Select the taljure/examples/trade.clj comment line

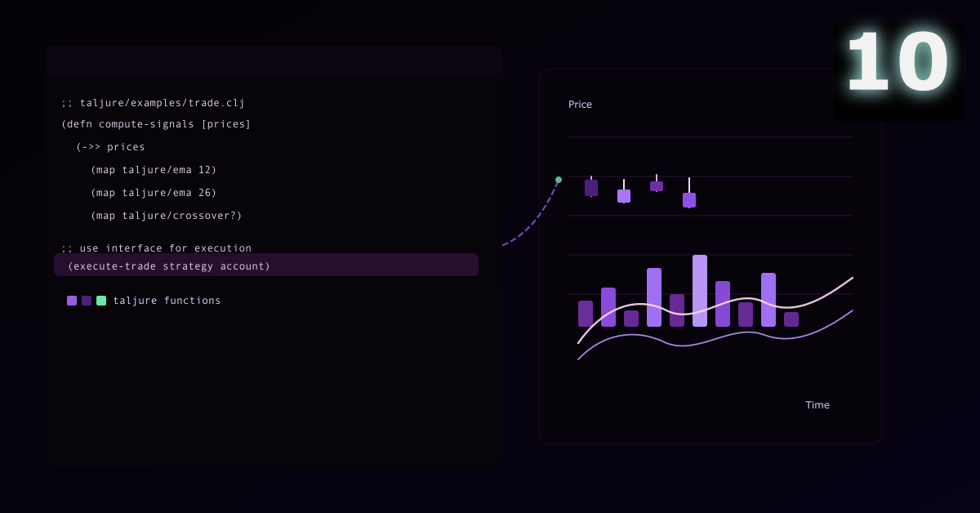click(153, 103)
